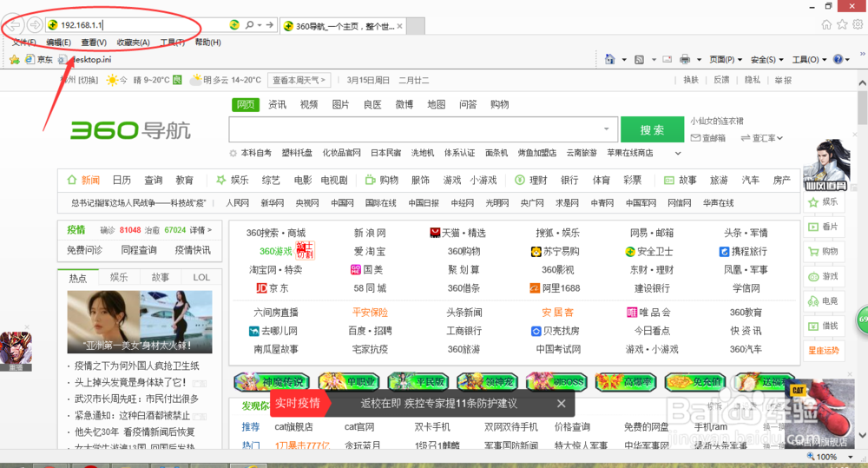The image size is (868, 468).
Task: Open the Print options dropdown arrow
Action: (699, 59)
